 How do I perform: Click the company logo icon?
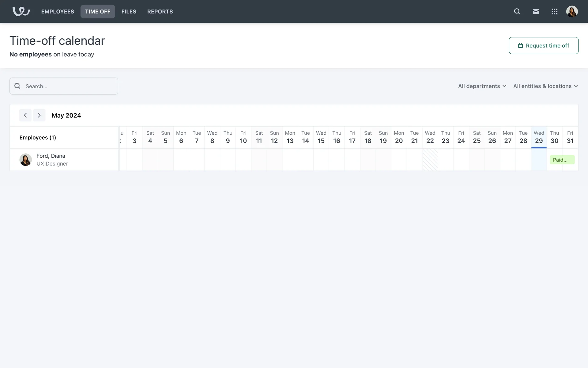coord(21,11)
